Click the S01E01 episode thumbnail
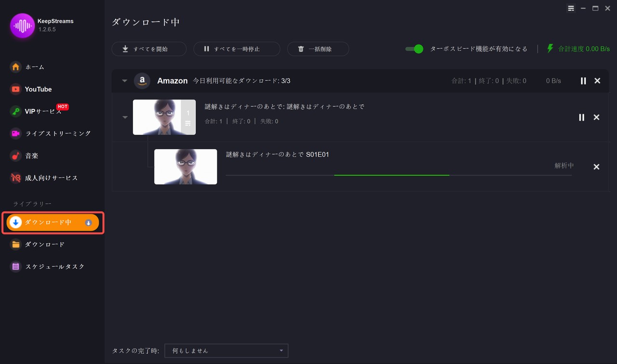Screen dimensions: 617x364 click(186, 167)
